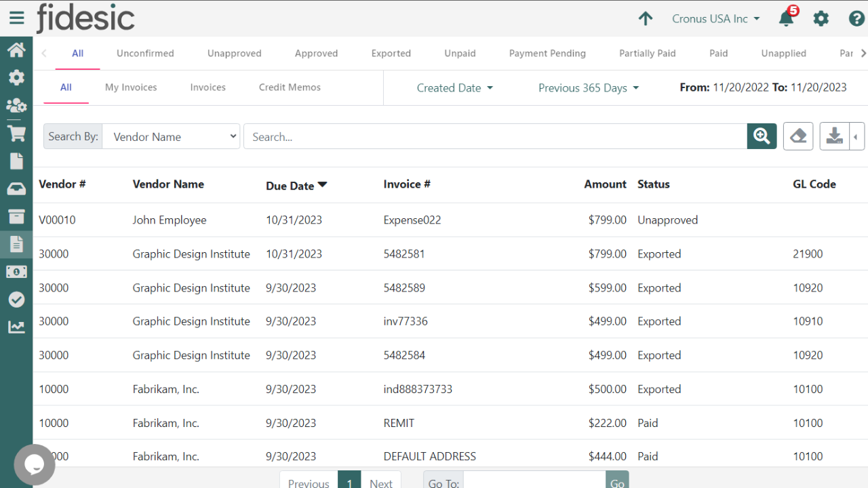Open the reports chart sidebar icon
Image resolution: width=868 pixels, height=488 pixels.
[16, 327]
